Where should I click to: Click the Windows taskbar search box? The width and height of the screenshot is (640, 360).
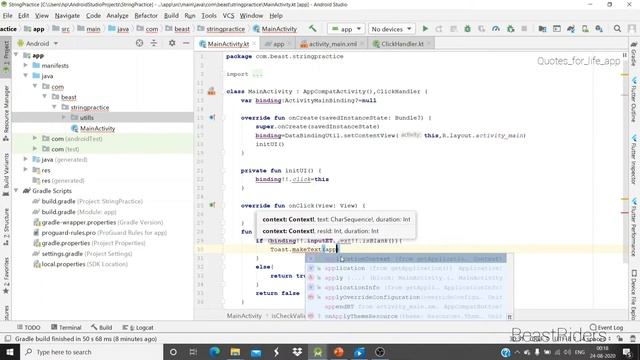click(91, 352)
